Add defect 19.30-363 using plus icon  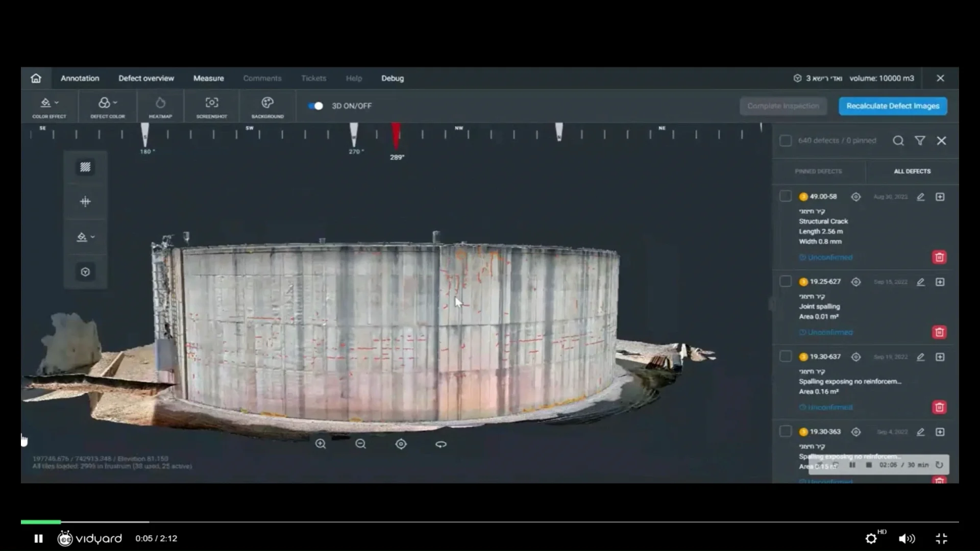tap(940, 432)
